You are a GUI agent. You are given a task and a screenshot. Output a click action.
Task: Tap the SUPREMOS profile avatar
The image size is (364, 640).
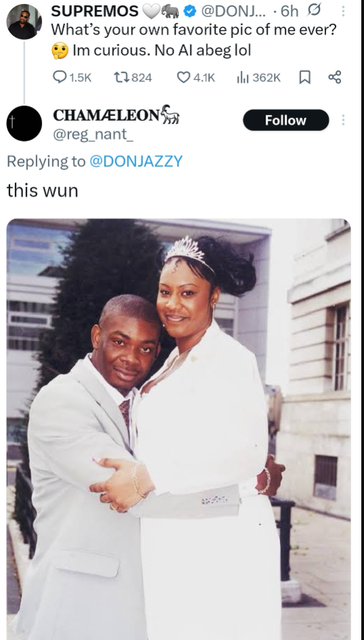click(x=24, y=22)
